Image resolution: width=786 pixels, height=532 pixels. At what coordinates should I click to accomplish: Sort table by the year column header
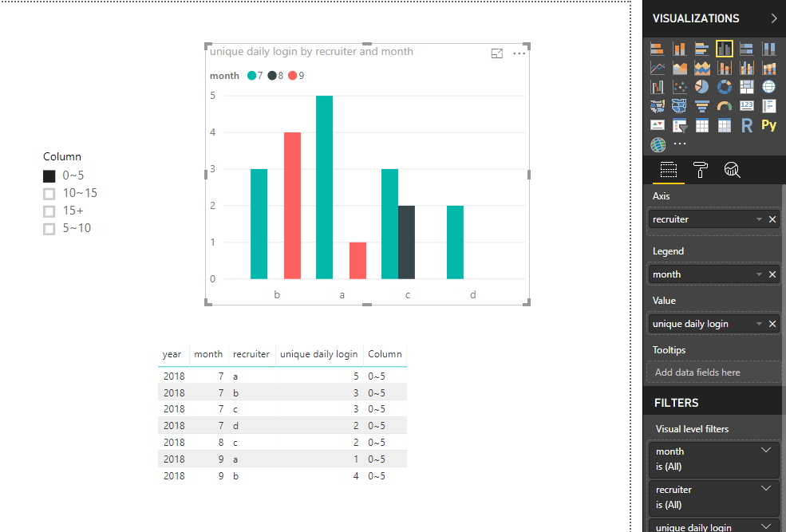tap(172, 354)
